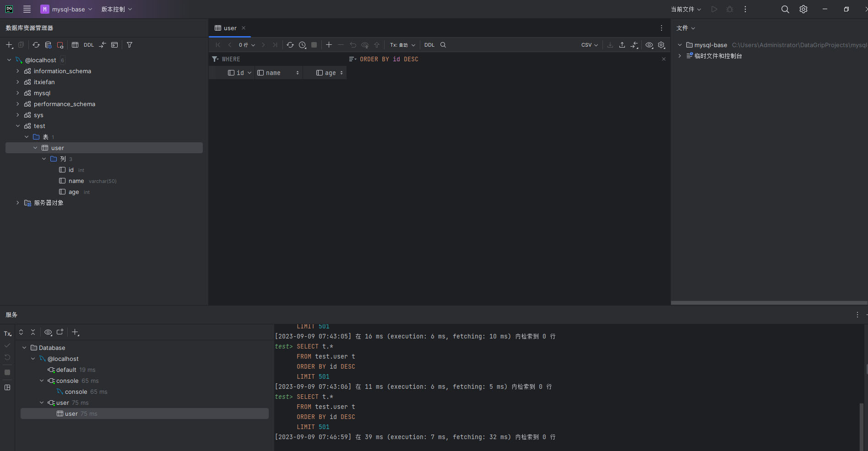Click the auto-refresh clock icon
The width and height of the screenshot is (868, 451).
coord(302,45)
